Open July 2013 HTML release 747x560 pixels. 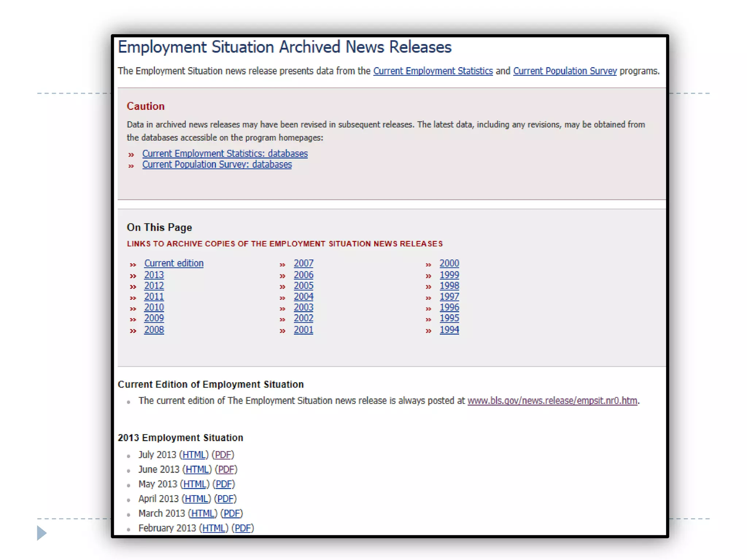194,455
